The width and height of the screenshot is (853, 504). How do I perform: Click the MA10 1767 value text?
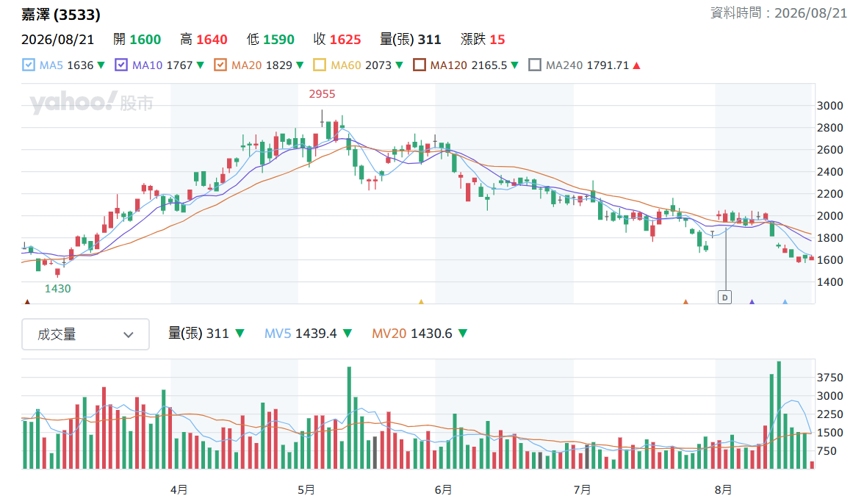[x=162, y=65]
